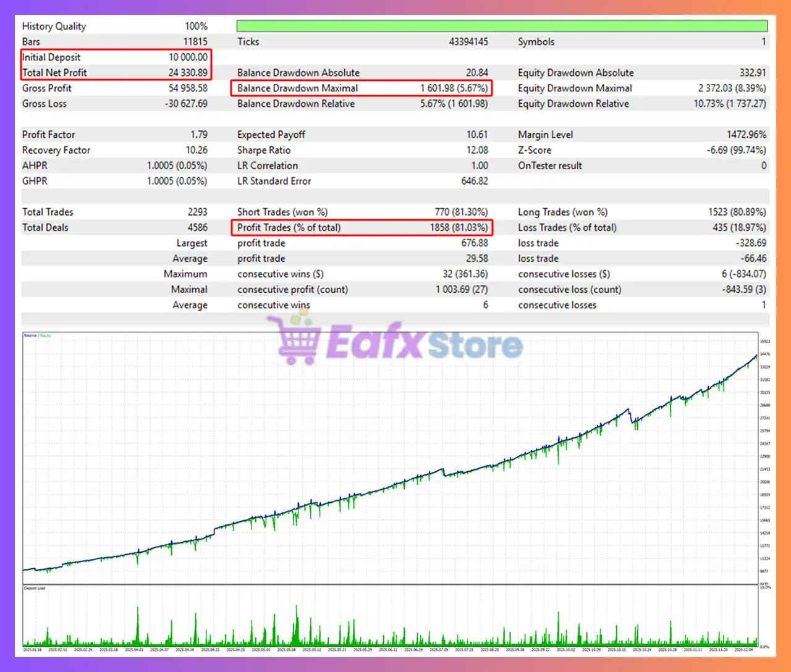Select the Equity Drawdown Relative value

(x=729, y=104)
